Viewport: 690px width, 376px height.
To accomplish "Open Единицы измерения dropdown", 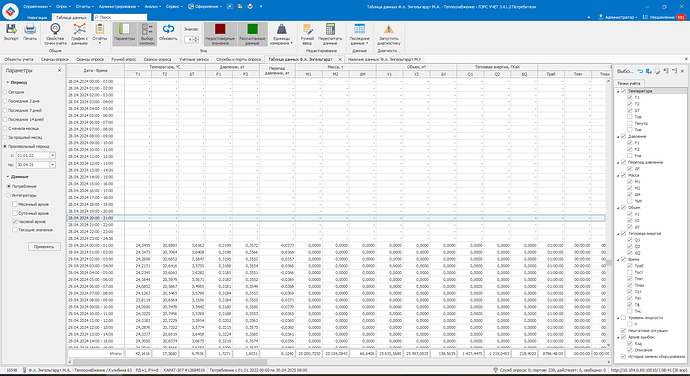I will click(281, 34).
